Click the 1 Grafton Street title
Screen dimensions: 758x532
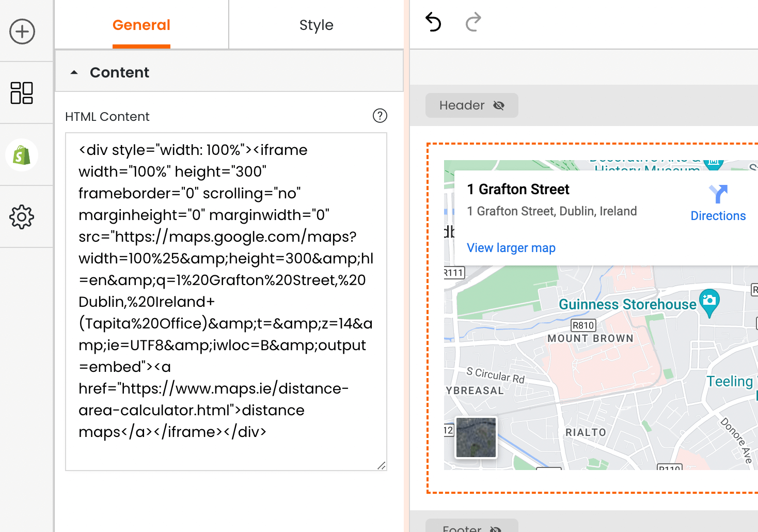pos(518,190)
